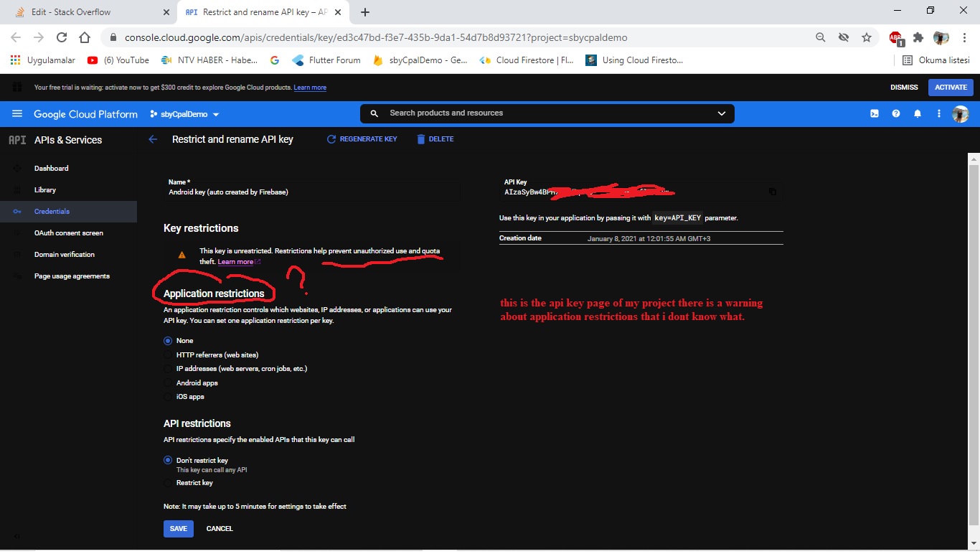Copy the API key with copy icon
Screen dimensions: 980x554
pos(773,192)
